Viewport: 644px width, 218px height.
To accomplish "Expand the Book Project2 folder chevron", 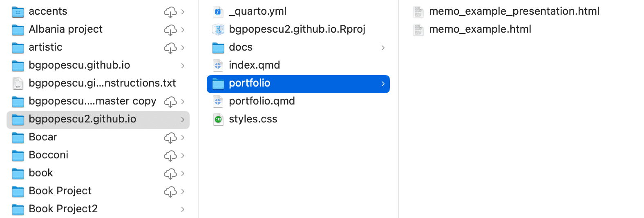I will (x=183, y=209).
